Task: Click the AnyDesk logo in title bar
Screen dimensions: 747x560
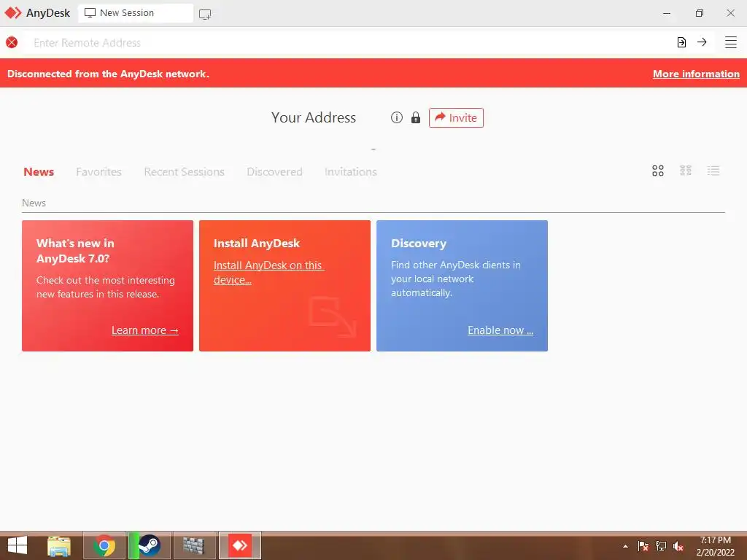Action: pyautogui.click(x=13, y=13)
